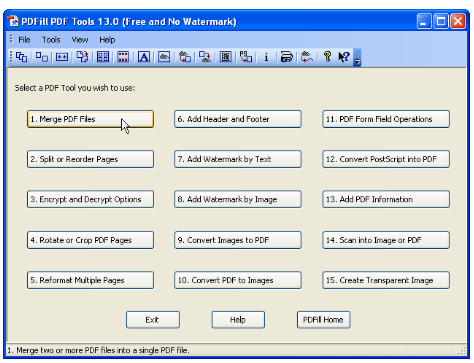Open 15. Create Transparent Image

click(x=386, y=280)
